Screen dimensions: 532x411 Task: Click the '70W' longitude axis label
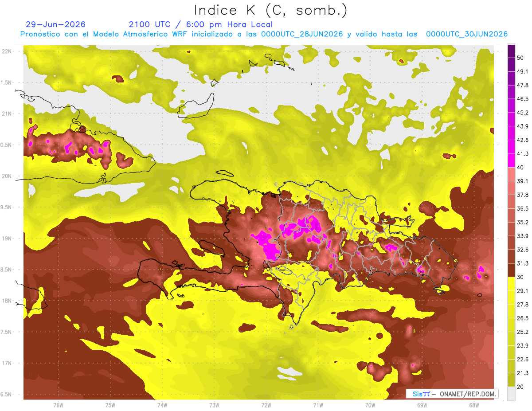click(370, 405)
